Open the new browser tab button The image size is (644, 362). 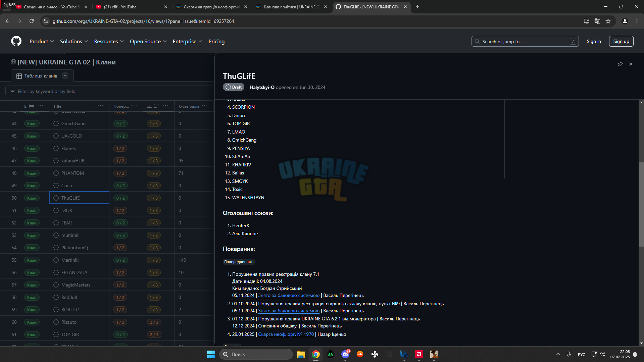point(417,7)
